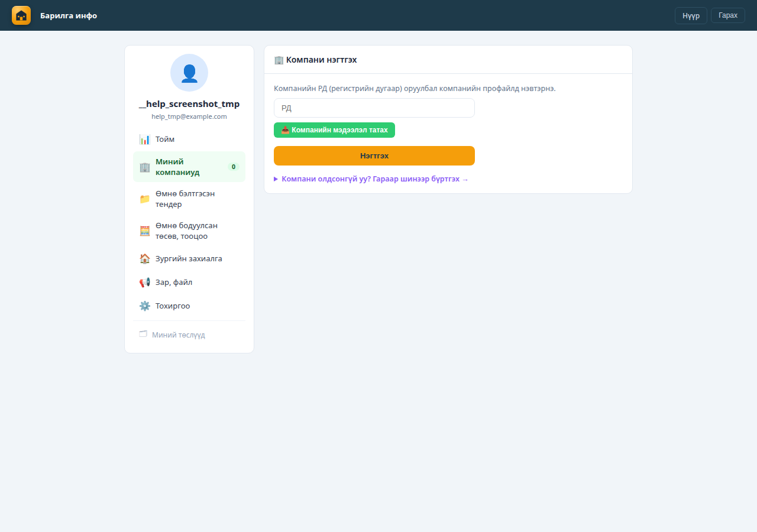This screenshot has height=532, width=757.
Task: Click the gear icon beside Тохиргоо
Action: click(145, 306)
